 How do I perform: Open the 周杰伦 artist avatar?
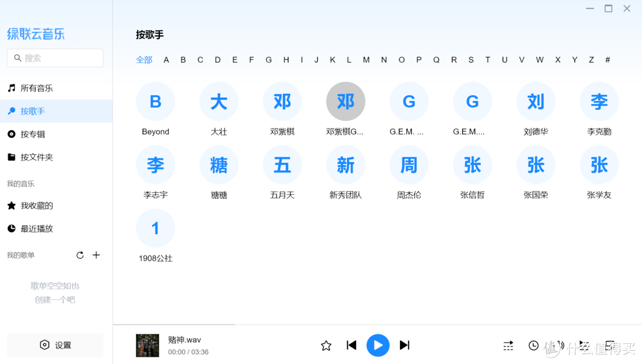409,165
